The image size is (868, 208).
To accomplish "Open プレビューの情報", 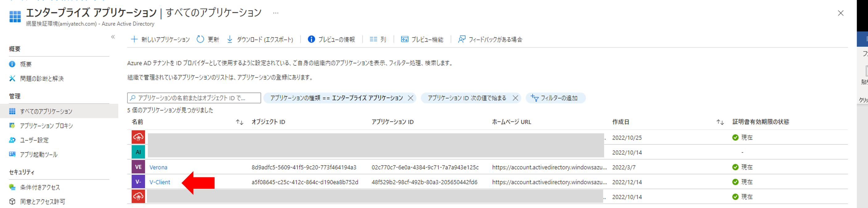I will point(331,40).
